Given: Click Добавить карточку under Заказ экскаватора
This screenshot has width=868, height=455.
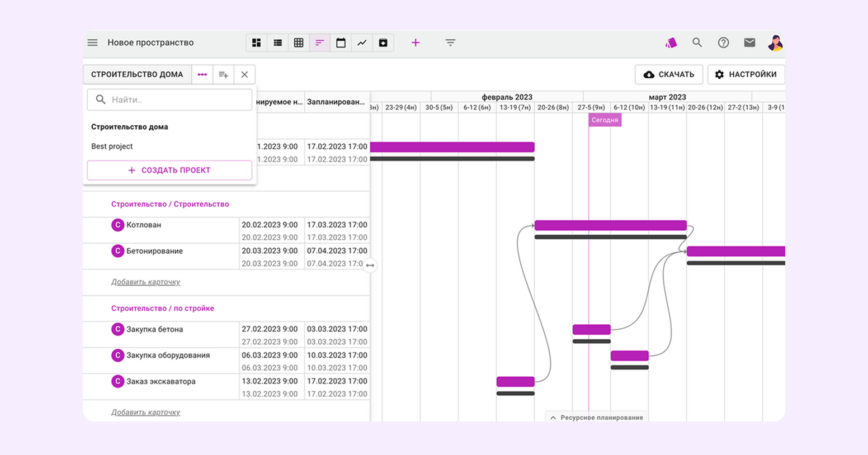Looking at the screenshot, I should point(145,412).
